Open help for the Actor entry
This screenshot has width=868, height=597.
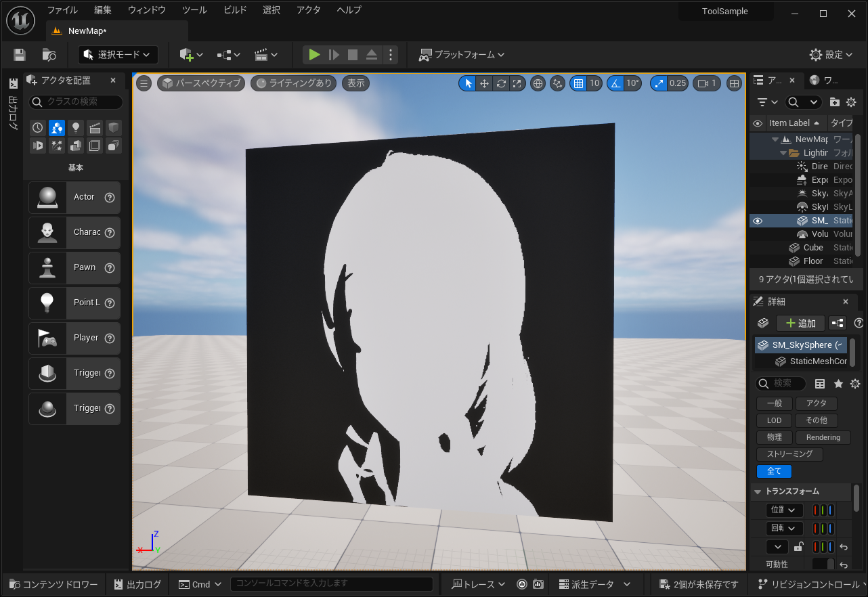point(109,198)
